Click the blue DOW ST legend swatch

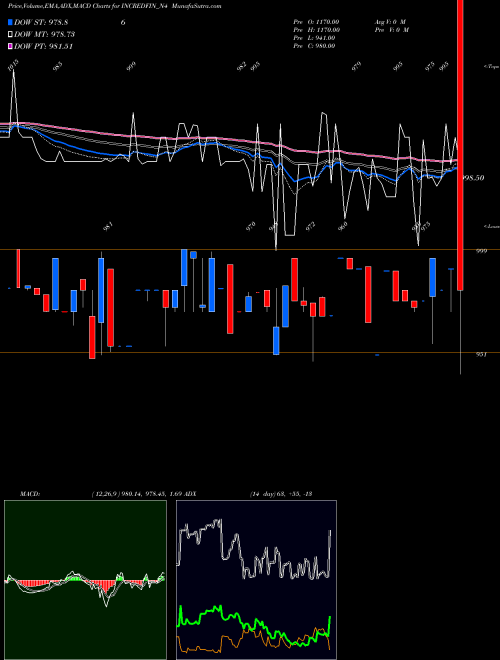11,22
